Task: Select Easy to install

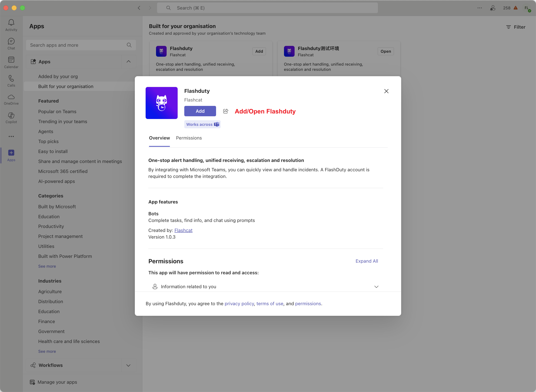Action: 53,151
